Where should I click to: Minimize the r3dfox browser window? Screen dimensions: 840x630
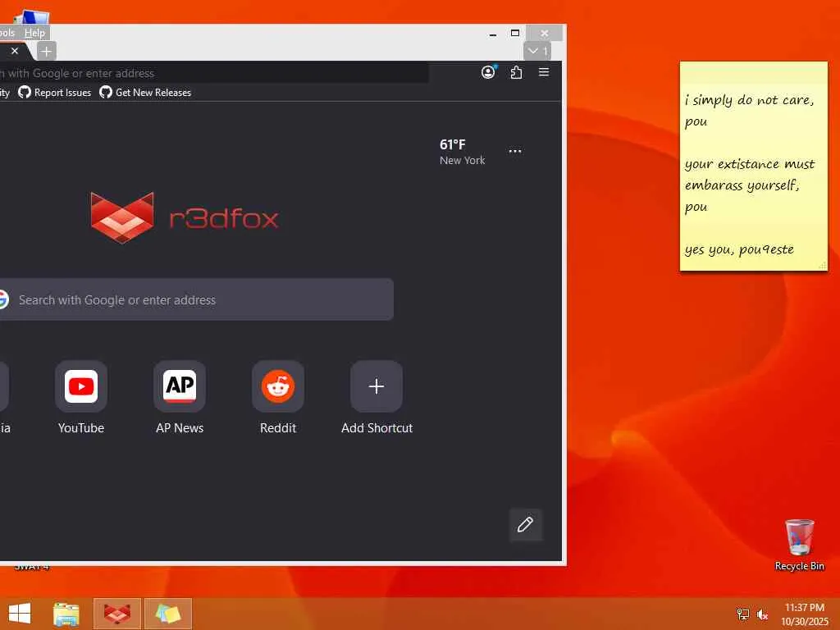493,33
